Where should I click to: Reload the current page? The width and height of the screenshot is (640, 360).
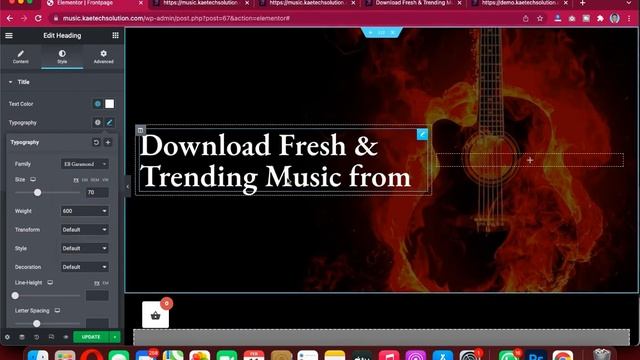pos(38,18)
